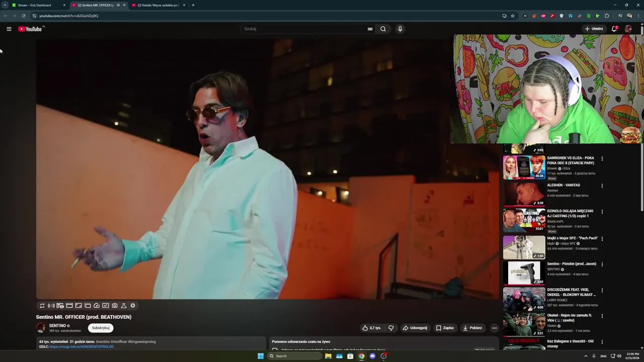Viewport: 644px width, 362px height.
Task: Start voice search with microphone icon
Action: pos(400,29)
